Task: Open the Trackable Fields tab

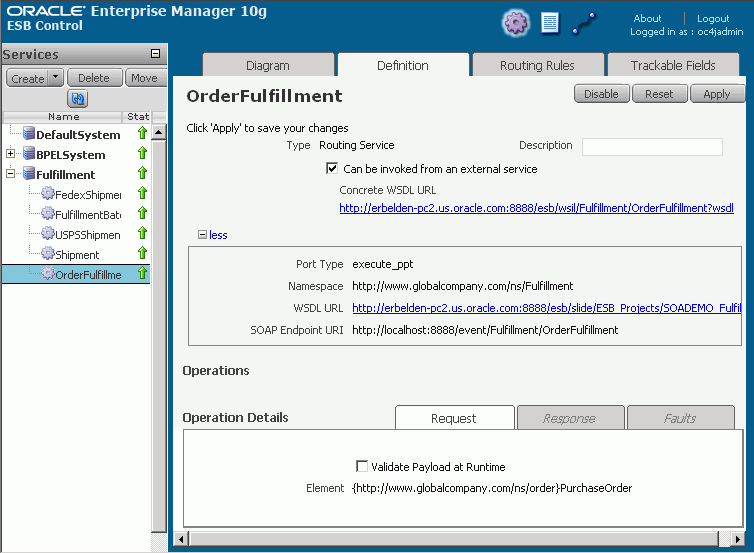Action: click(673, 65)
